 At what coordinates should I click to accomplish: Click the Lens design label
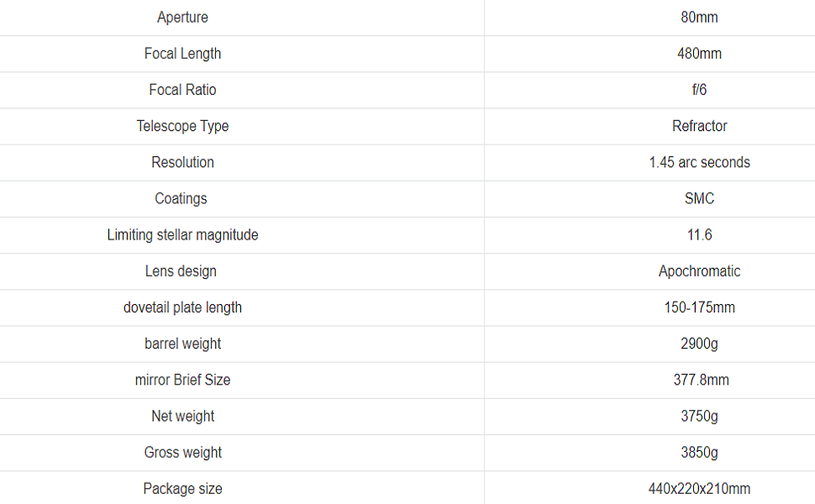[181, 270]
